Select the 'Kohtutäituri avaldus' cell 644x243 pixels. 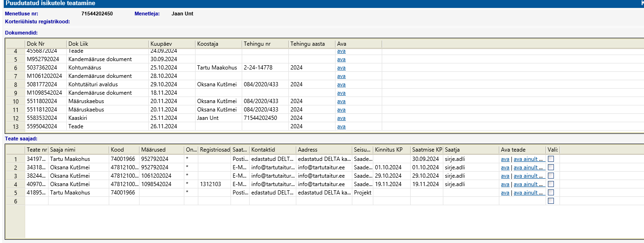point(107,84)
